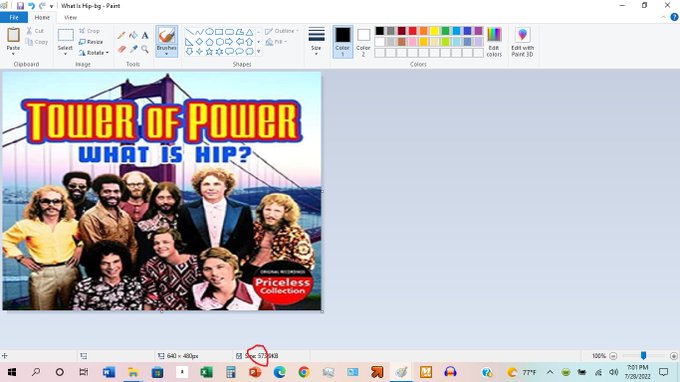
Task: Select the Pencil tool
Action: coord(121,36)
